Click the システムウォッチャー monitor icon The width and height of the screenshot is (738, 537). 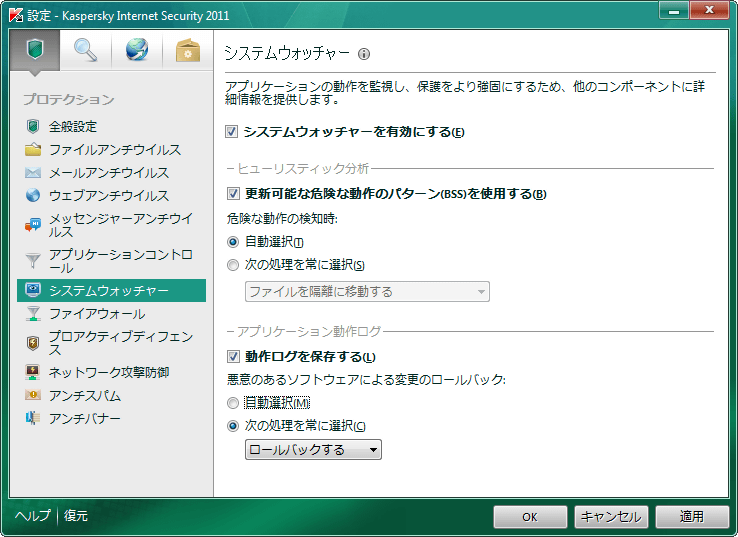coord(33,290)
